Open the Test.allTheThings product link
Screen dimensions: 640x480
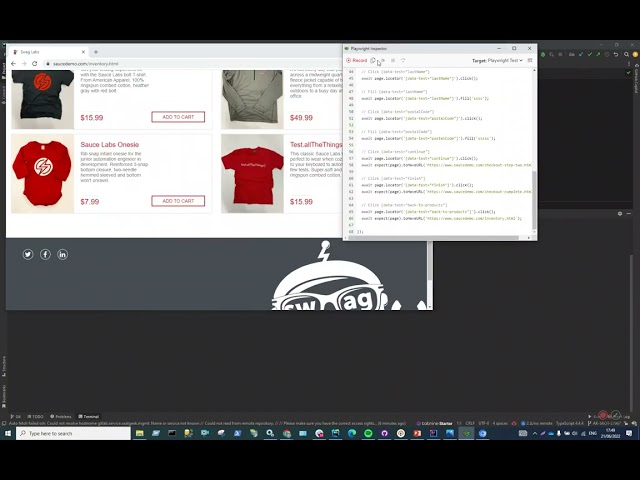[316, 144]
